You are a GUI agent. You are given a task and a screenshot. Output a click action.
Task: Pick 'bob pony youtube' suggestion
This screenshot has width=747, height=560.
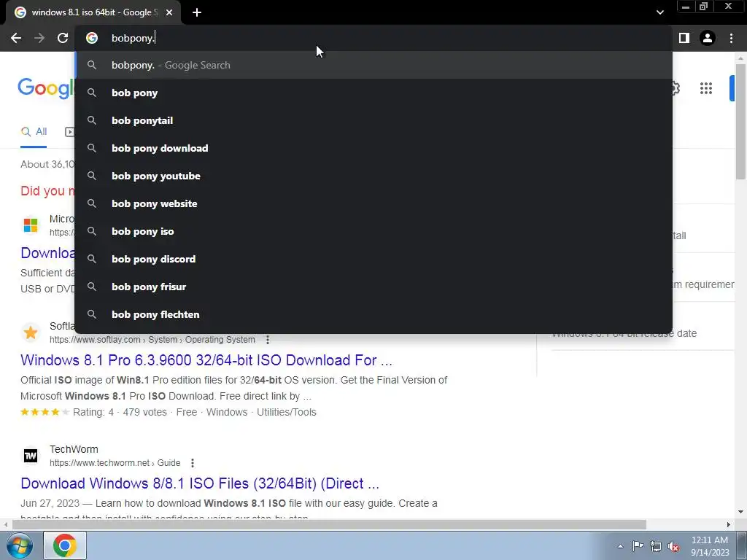coord(373,176)
